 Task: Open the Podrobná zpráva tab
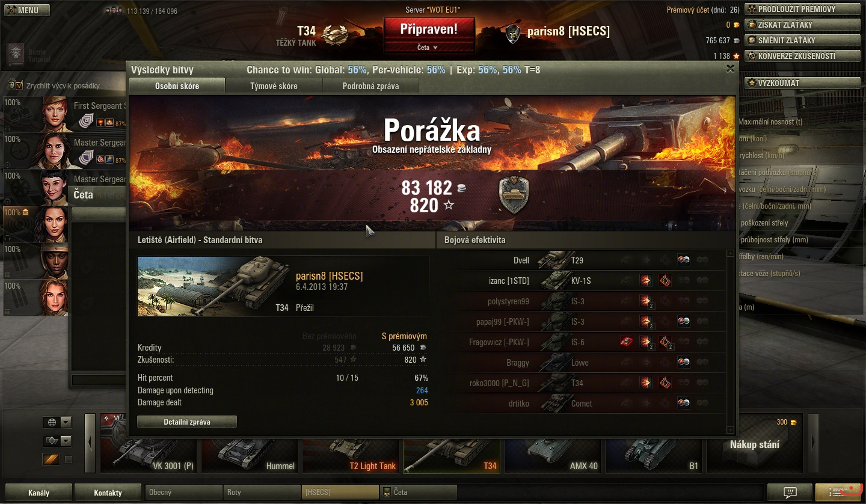(370, 86)
